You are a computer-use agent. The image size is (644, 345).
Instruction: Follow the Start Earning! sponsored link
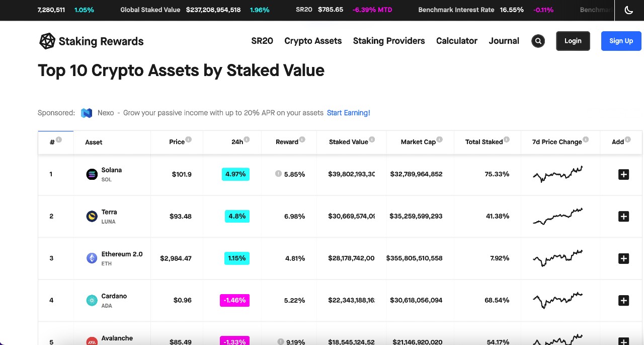(349, 113)
